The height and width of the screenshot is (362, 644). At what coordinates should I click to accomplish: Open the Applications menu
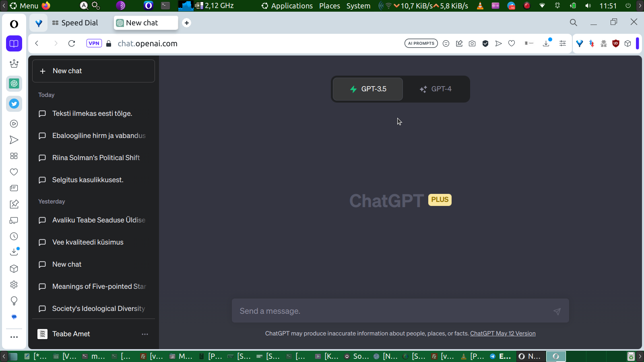[287, 6]
